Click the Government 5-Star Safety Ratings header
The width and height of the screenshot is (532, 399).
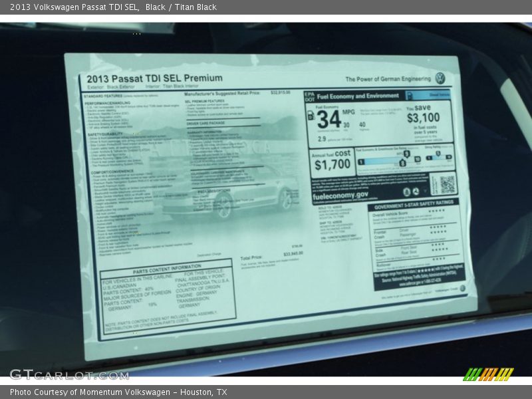[414, 202]
